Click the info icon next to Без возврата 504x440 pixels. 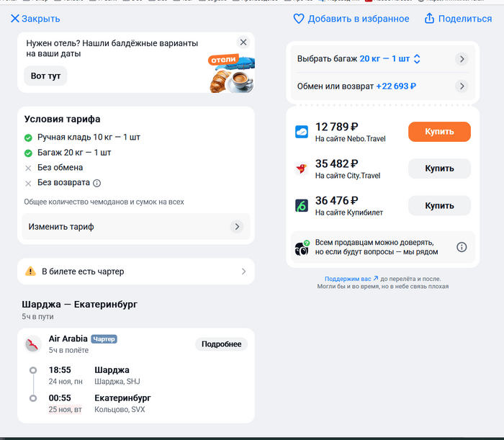click(x=97, y=183)
